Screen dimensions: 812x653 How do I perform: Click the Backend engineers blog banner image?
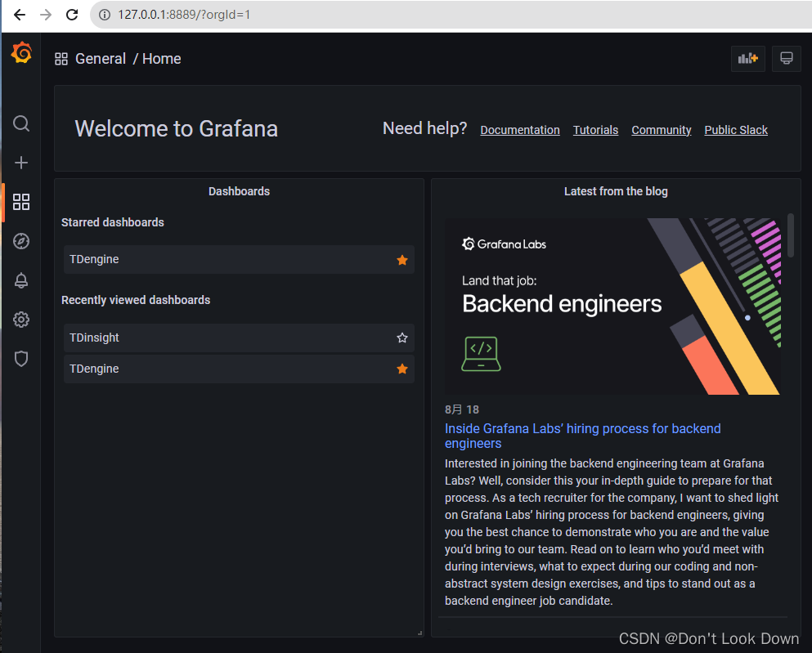click(612, 306)
